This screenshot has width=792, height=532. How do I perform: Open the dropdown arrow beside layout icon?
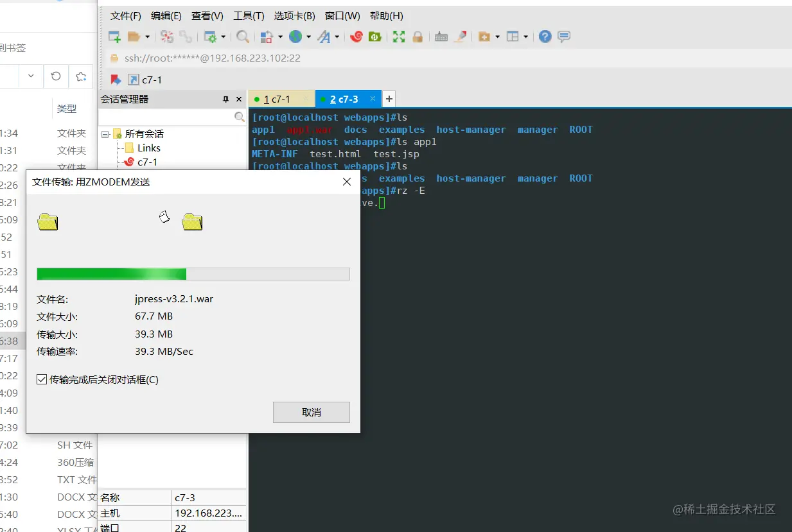pos(525,37)
